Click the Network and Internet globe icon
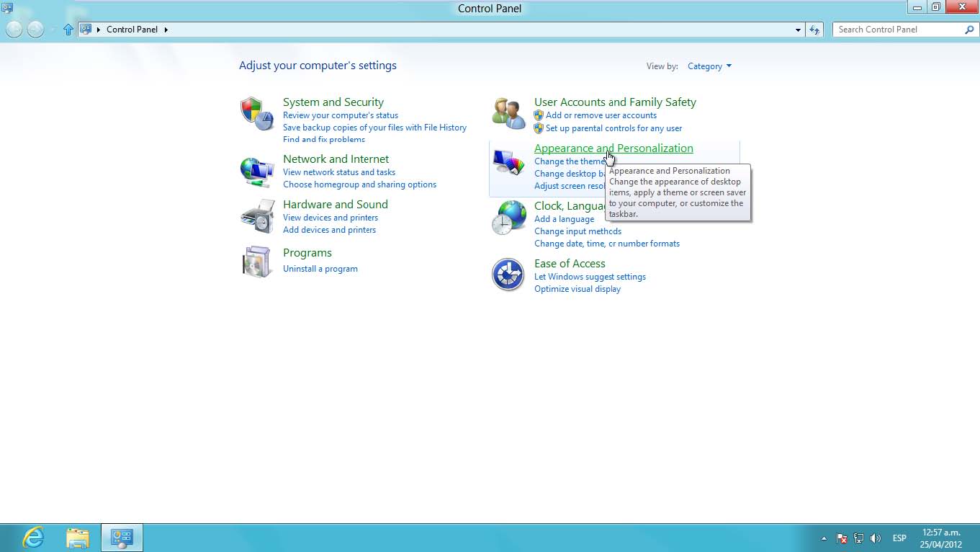Image resolution: width=980 pixels, height=552 pixels. pyautogui.click(x=257, y=172)
